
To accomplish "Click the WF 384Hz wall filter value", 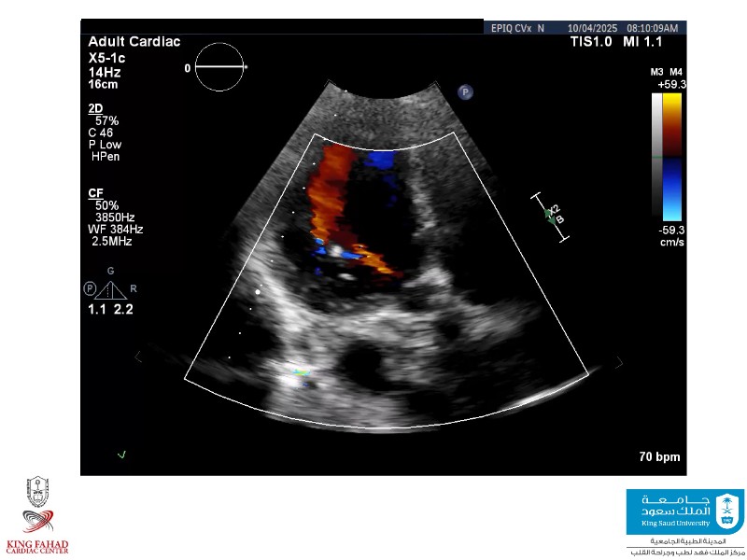I will click(116, 229).
